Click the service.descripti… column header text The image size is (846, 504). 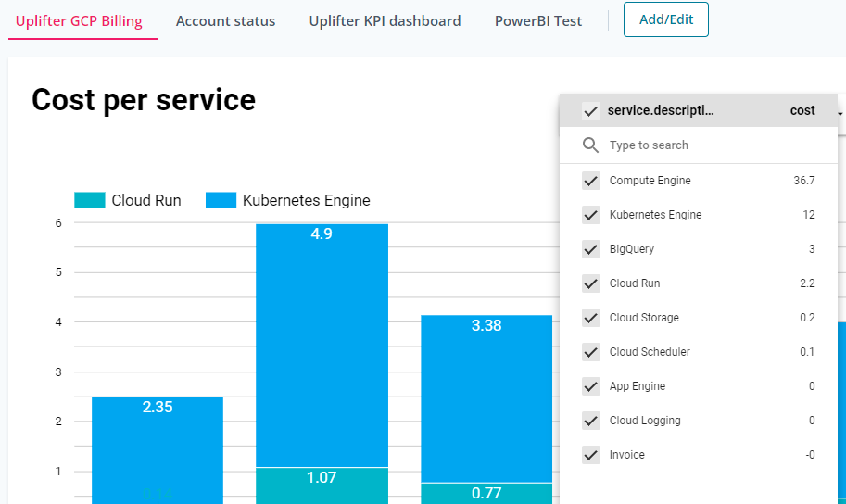(661, 110)
